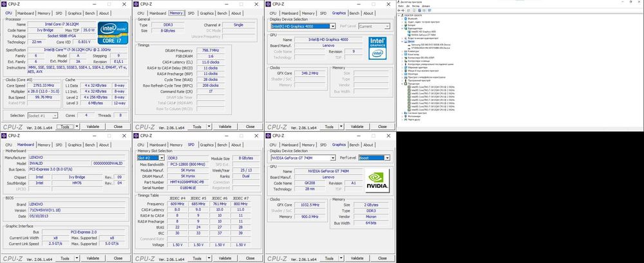The image size is (644, 263).
Task: Open the Tools dropdown arrow in the CPU tab window
Action: click(x=77, y=127)
